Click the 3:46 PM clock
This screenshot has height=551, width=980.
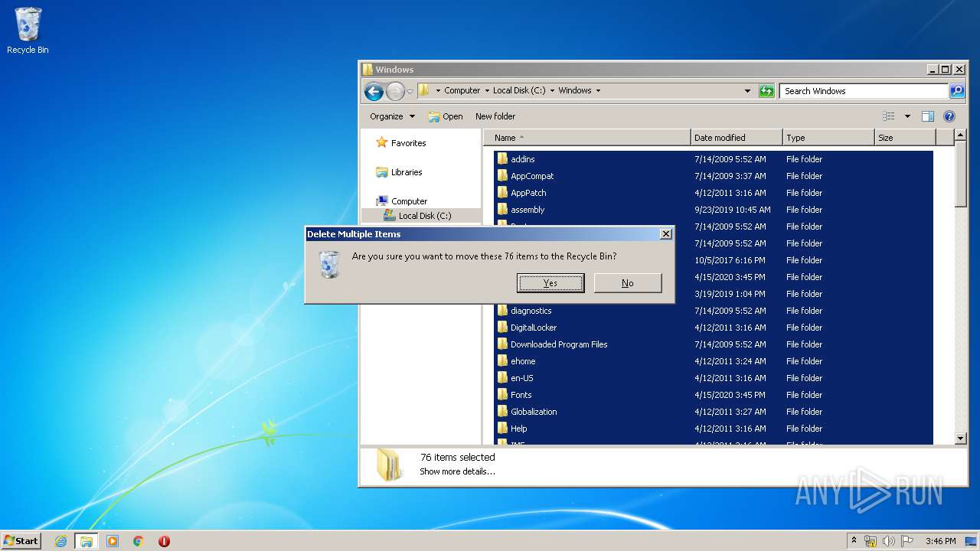(x=940, y=541)
